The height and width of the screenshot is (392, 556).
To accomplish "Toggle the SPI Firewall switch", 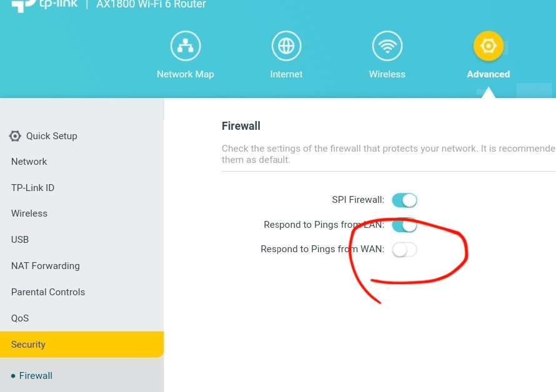I will tap(404, 200).
